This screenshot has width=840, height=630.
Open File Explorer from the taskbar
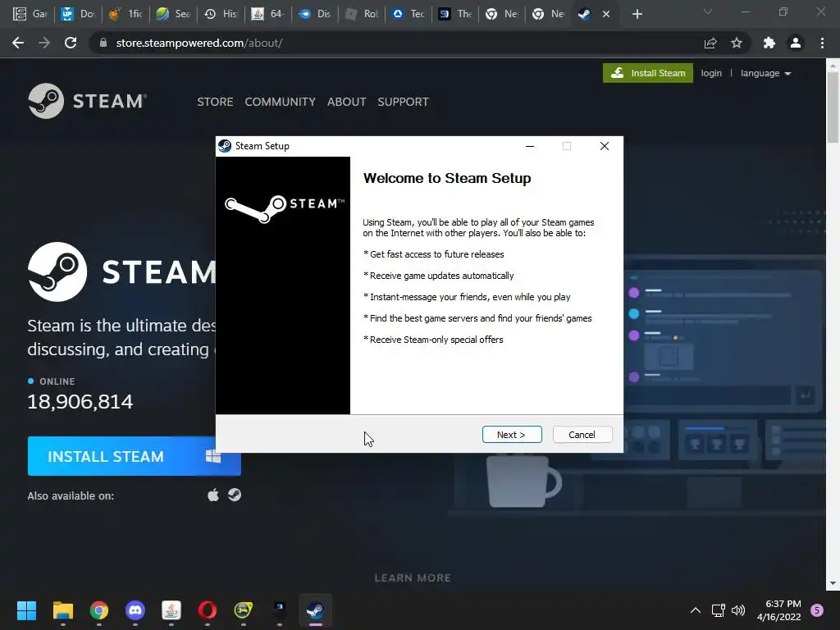pos(62,610)
